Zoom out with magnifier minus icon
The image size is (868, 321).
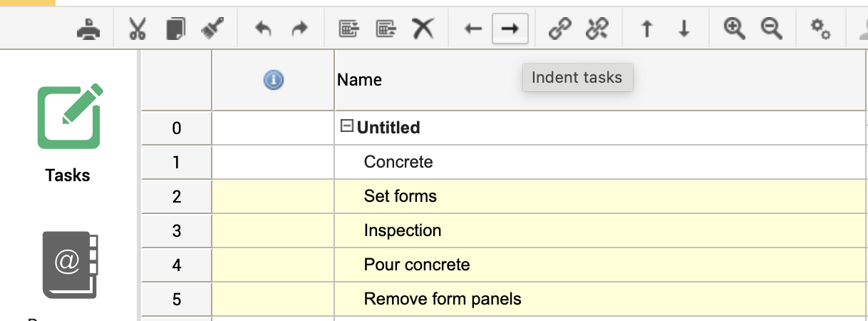tap(771, 29)
